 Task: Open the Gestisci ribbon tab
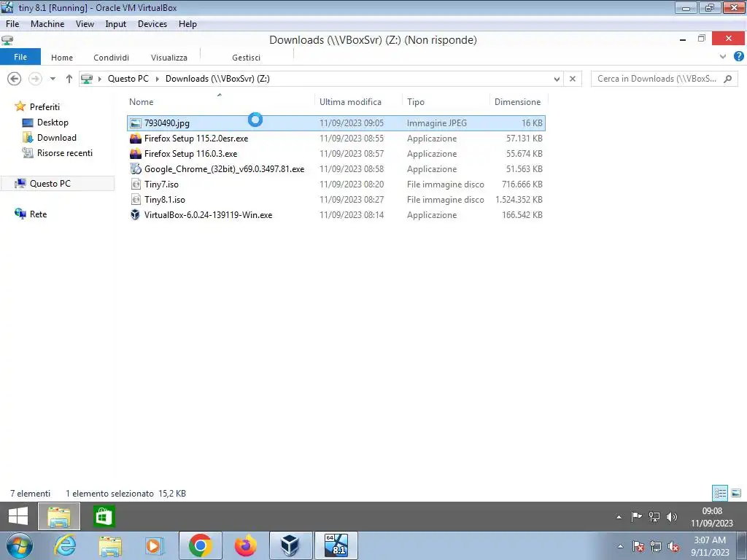(x=247, y=58)
